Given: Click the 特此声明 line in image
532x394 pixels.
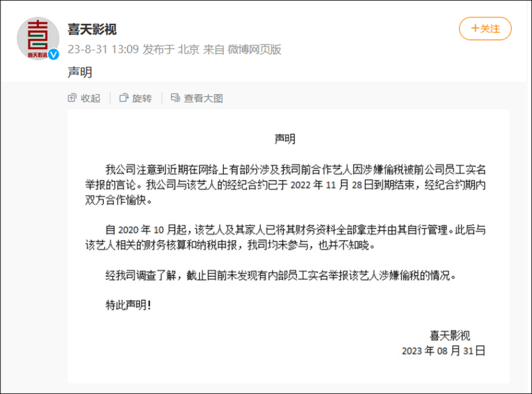Looking at the screenshot, I should coord(128,305).
